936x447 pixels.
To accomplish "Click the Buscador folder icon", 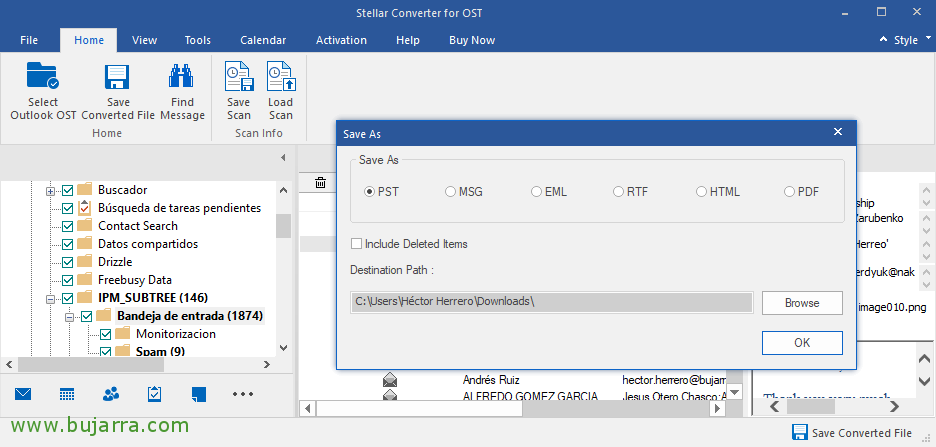I will (x=85, y=190).
